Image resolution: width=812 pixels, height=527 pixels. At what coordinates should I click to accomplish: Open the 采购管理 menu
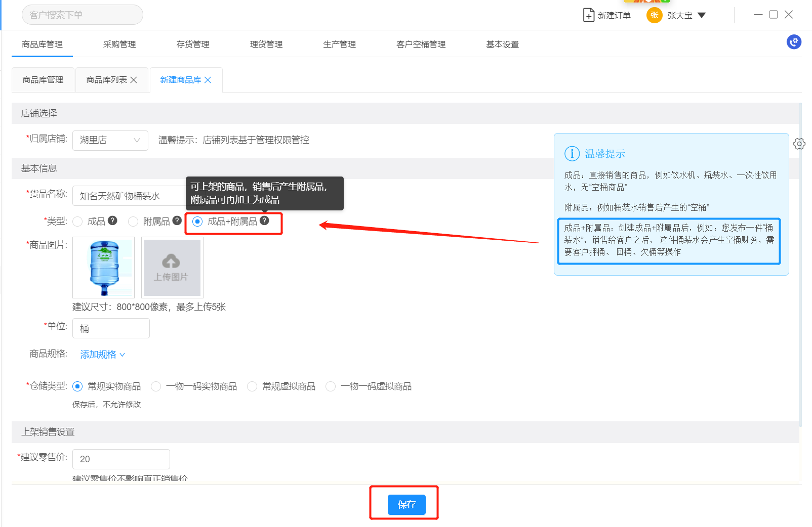pos(119,45)
